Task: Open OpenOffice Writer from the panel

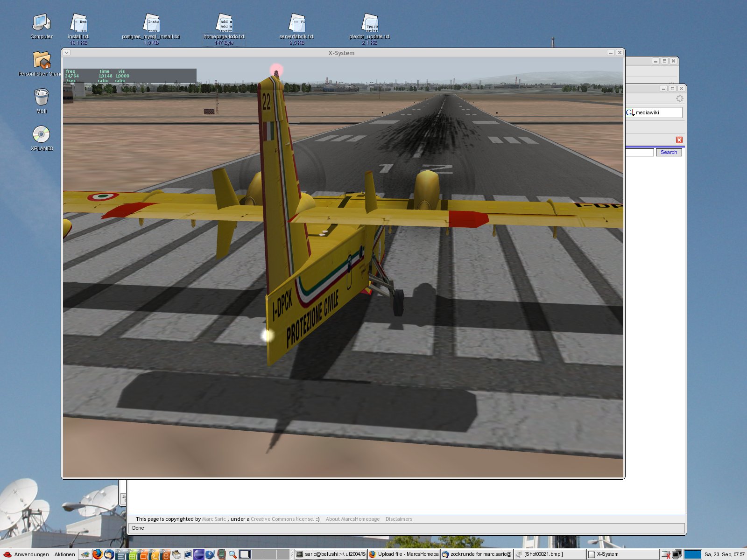Action: click(x=120, y=554)
